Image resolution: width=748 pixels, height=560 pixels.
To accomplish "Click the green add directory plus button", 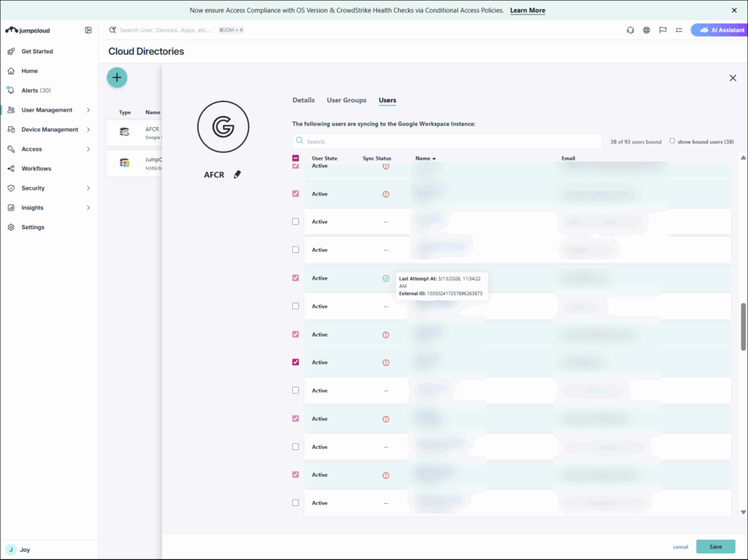I will pyautogui.click(x=117, y=77).
